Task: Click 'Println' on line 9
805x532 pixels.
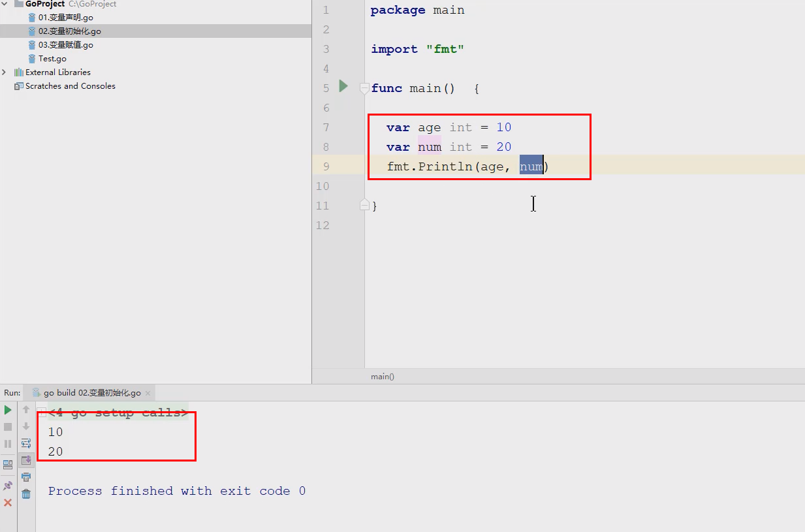Action: pyautogui.click(x=445, y=166)
